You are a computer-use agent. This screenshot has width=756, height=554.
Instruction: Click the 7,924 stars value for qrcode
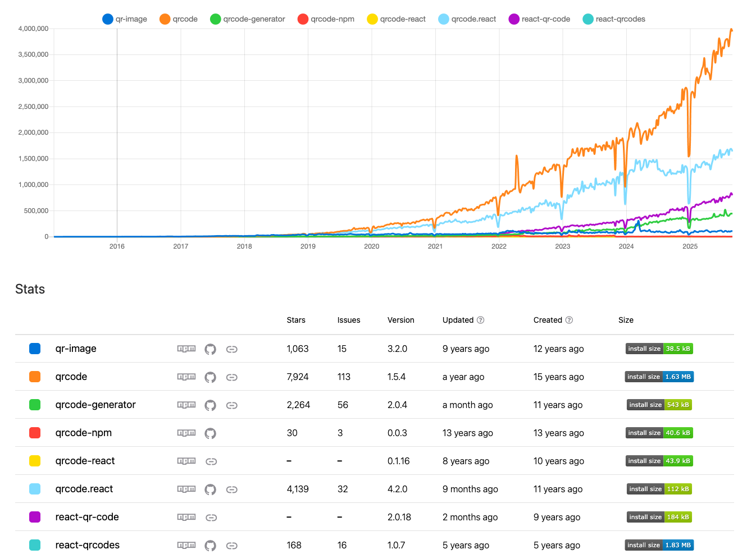(298, 377)
